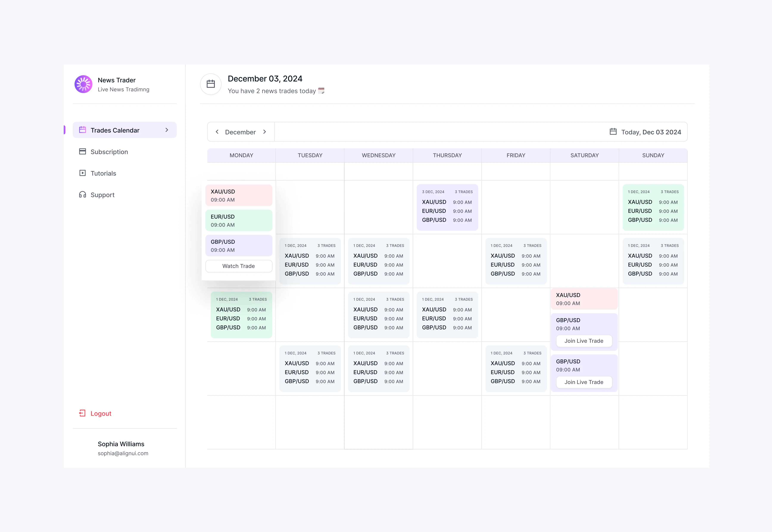Click the first Join Live Trade button

[x=584, y=341]
